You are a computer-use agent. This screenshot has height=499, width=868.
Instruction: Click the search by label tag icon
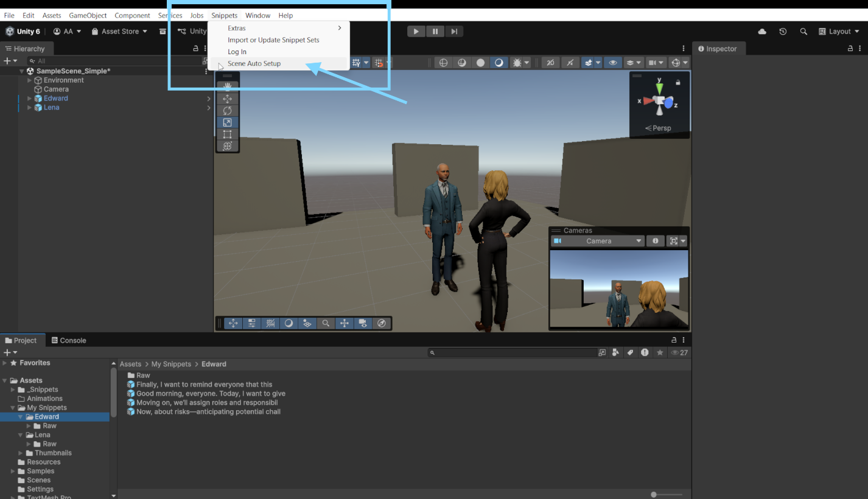pyautogui.click(x=630, y=352)
